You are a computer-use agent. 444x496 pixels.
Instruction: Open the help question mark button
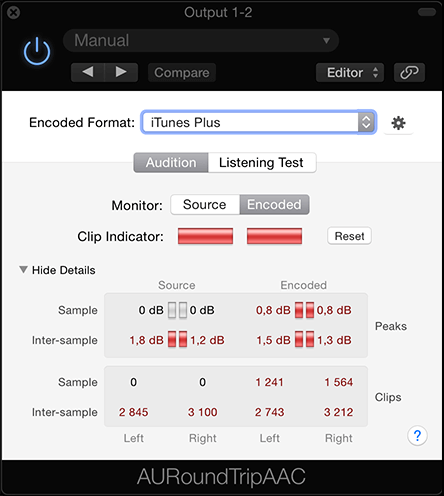coord(417,435)
